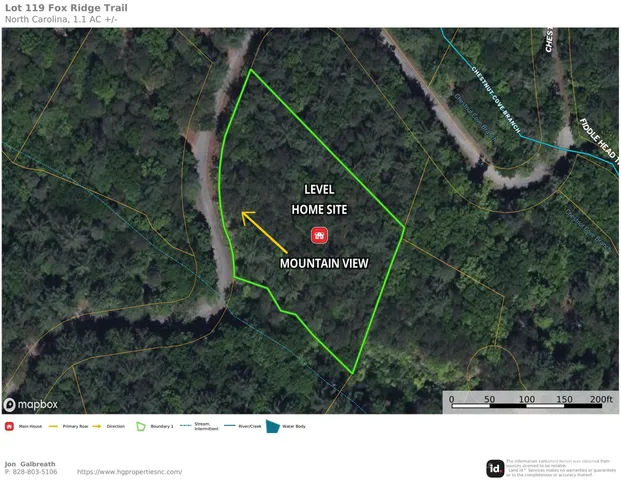Viewport: 621px width, 480px height.
Task: Click the Fiddle Head road label
Action: 600,139
